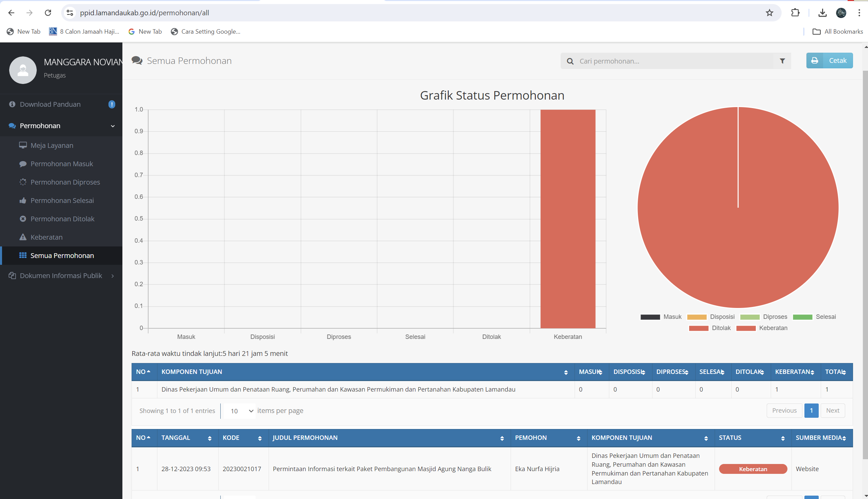This screenshot has width=868, height=499.
Task: Click the site information icon in address bar
Action: 70,13
